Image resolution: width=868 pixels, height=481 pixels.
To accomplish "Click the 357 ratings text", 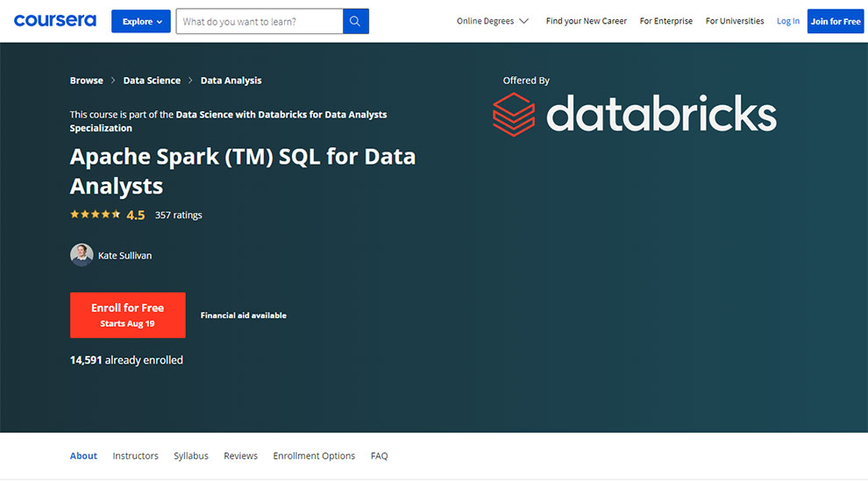I will [x=178, y=215].
